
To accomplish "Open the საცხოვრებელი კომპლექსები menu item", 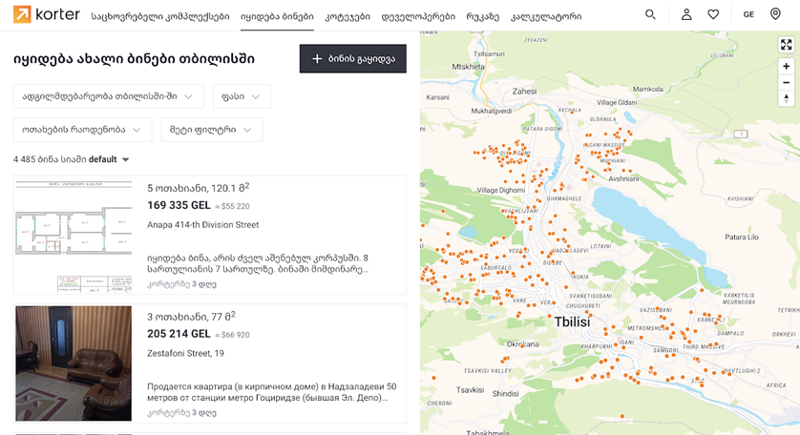I will click(x=160, y=16).
